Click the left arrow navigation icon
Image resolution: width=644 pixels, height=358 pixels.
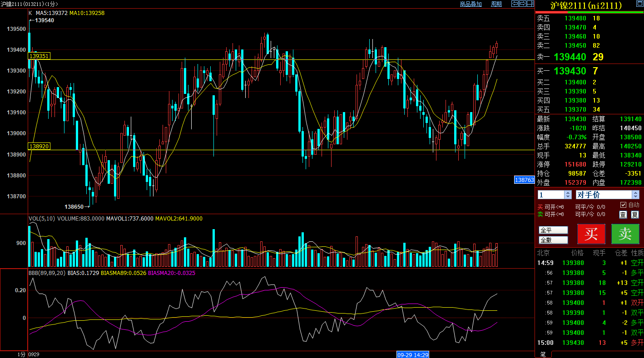515,4
